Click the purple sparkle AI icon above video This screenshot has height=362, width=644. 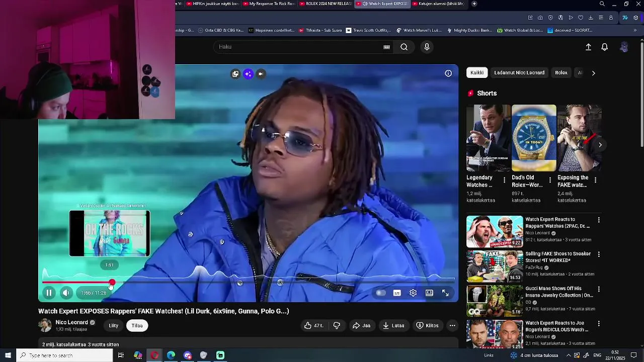248,74
